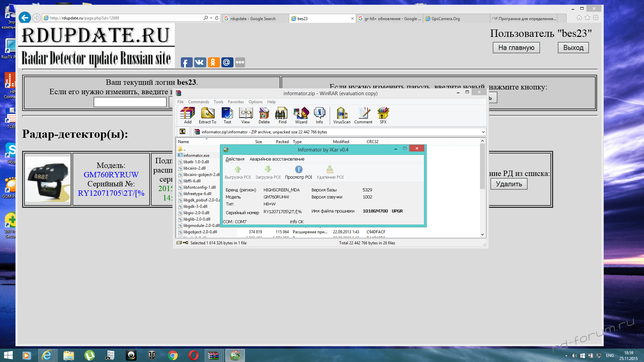Open more share options icon
This screenshot has height=362, width=644.
coord(240,62)
